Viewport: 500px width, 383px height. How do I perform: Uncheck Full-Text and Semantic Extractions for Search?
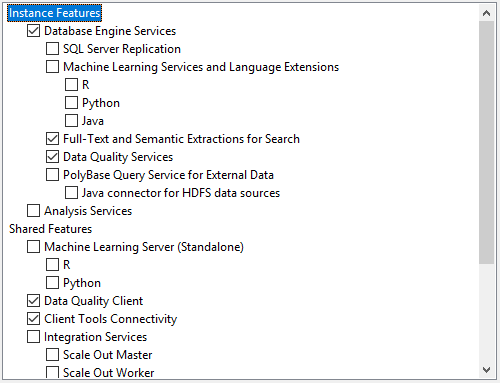[52, 139]
